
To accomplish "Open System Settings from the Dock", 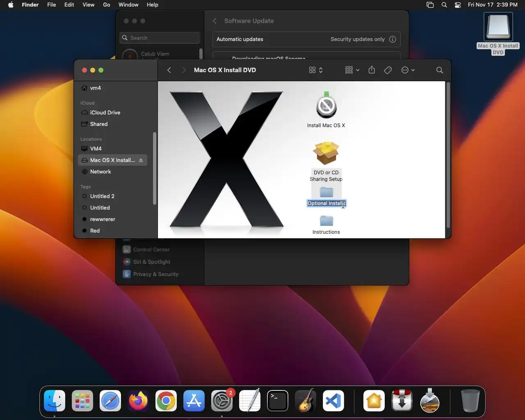I will (222, 401).
